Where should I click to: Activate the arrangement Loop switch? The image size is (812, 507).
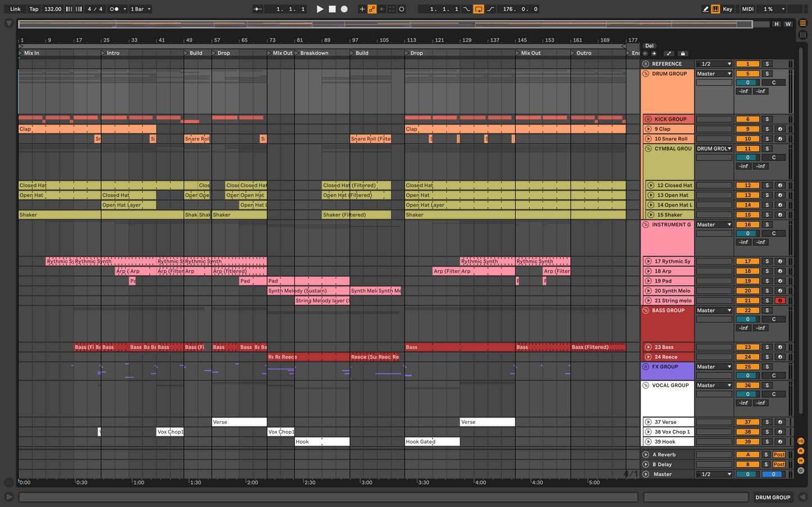click(478, 9)
